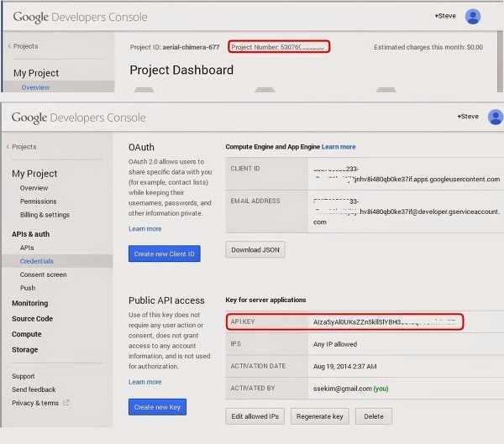Open the Support link
The image size is (504, 444).
(24, 376)
